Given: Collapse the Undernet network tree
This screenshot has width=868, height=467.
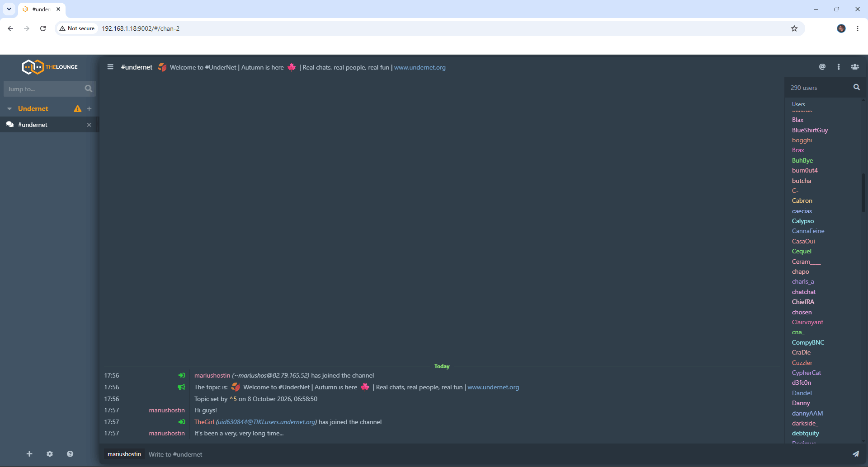Looking at the screenshot, I should 9,109.
